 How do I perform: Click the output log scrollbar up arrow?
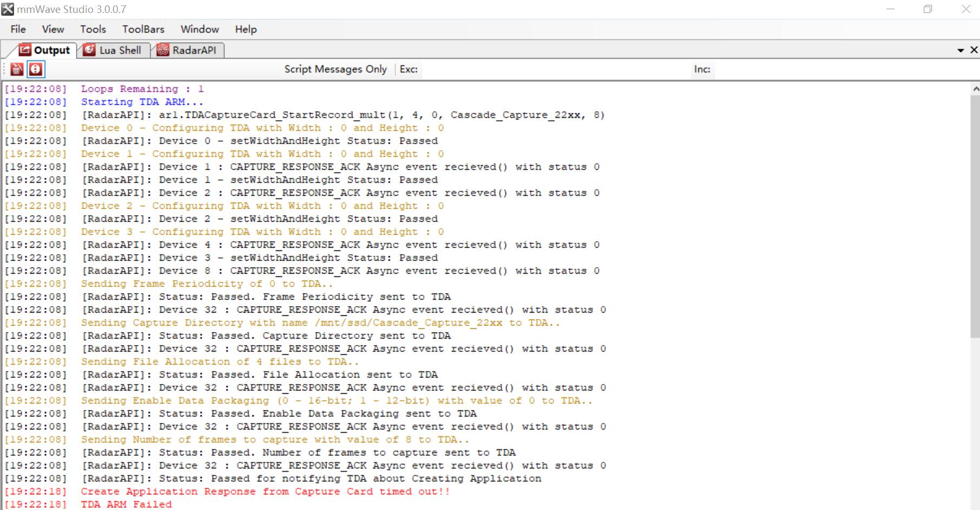coord(975,89)
